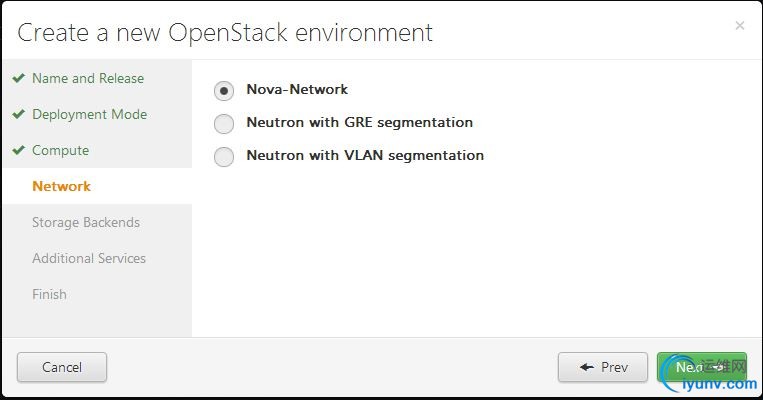The width and height of the screenshot is (763, 400).
Task: Go back to Name and Release step
Action: pos(88,78)
